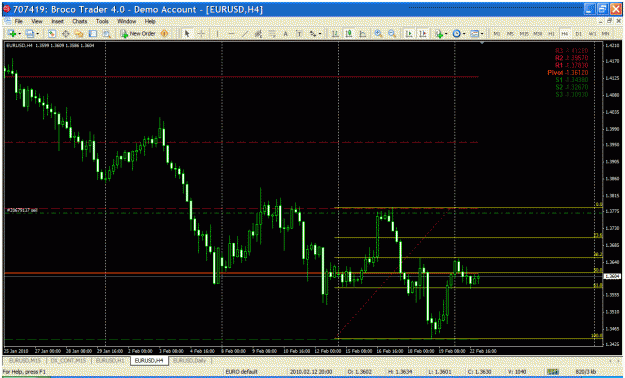The image size is (625, 378).
Task: Open the Tools menu
Action: point(102,21)
